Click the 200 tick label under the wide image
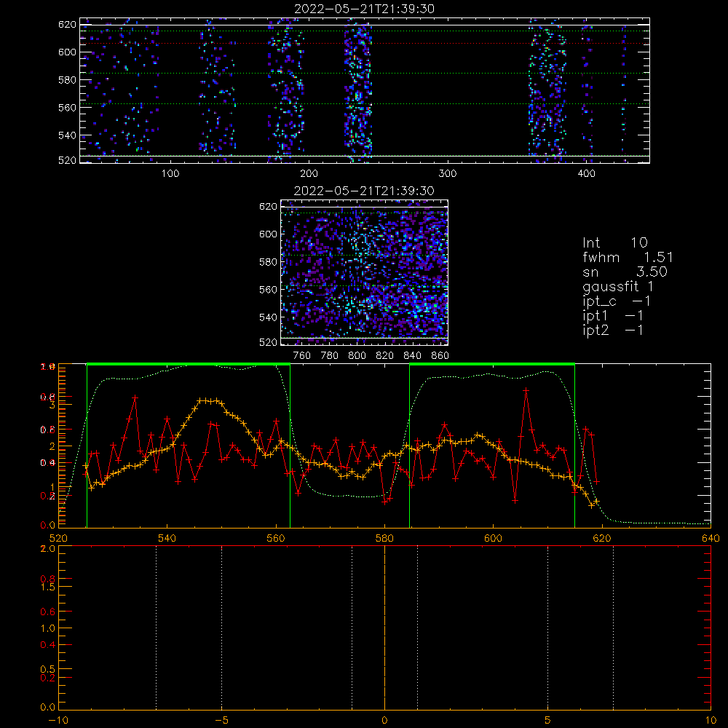The width and height of the screenshot is (728, 728). click(x=309, y=174)
